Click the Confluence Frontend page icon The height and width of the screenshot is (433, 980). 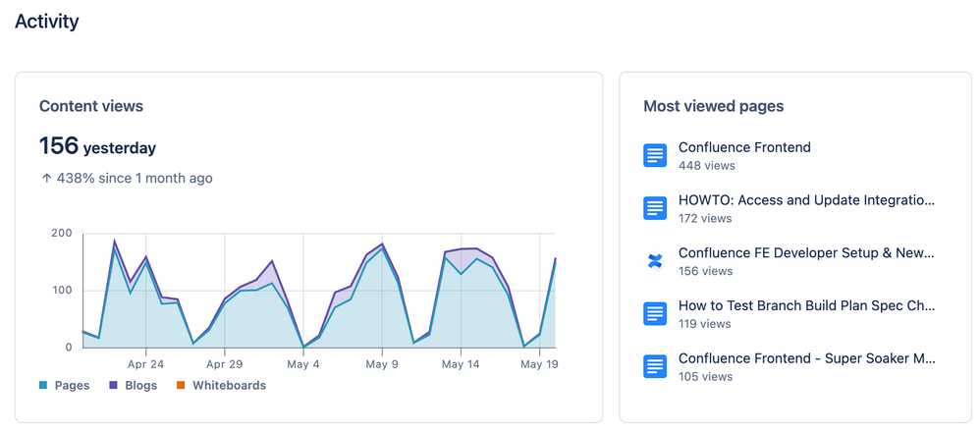pos(655,155)
